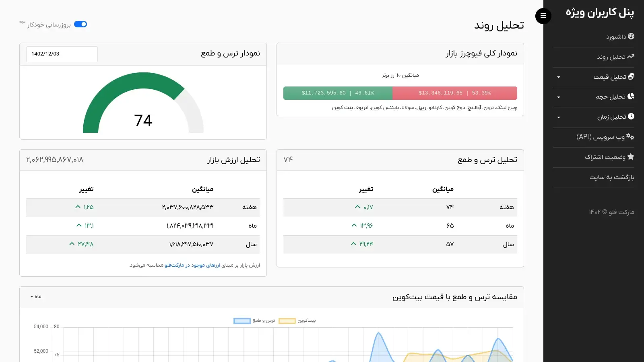This screenshot has width=644, height=362.
Task: Click the up arrow next to ۱۳٫۱ change
Action: (79, 225)
